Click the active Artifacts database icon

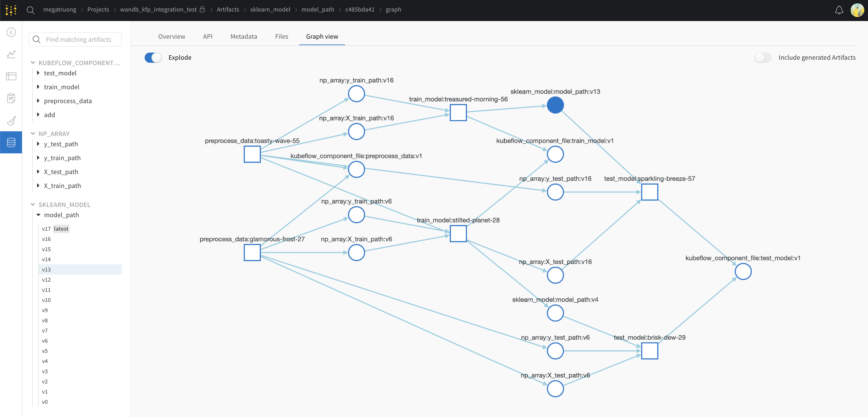[11, 142]
